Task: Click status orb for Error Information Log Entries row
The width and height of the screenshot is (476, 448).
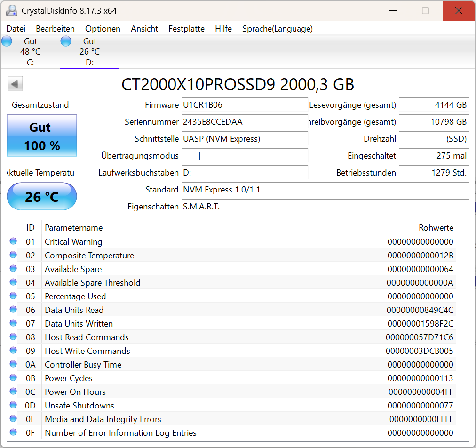Action: (13, 432)
